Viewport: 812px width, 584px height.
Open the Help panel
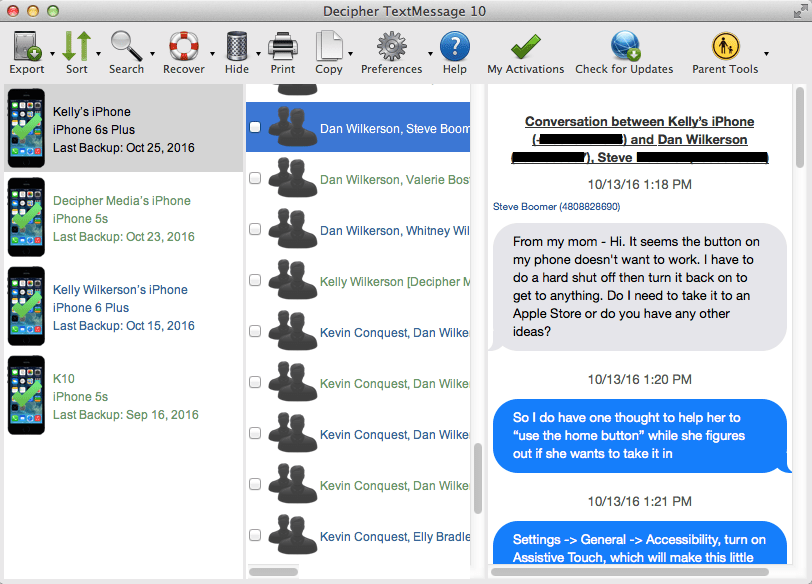pyautogui.click(x=455, y=45)
